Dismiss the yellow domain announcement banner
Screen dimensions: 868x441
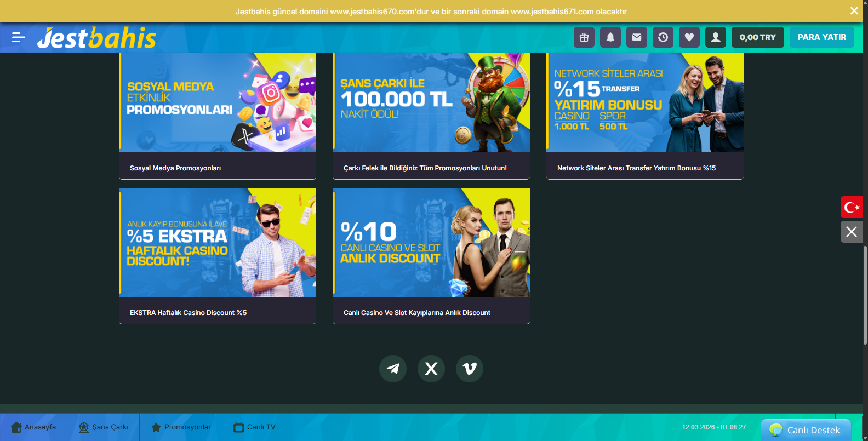click(854, 11)
